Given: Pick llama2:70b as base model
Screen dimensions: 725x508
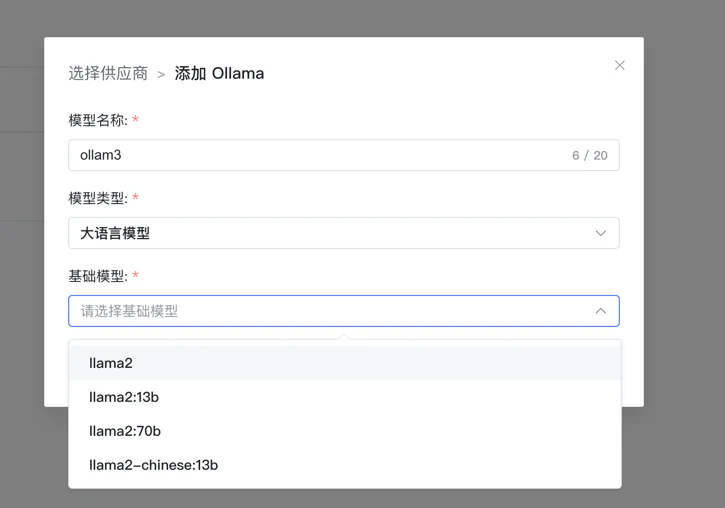Looking at the screenshot, I should point(125,431).
